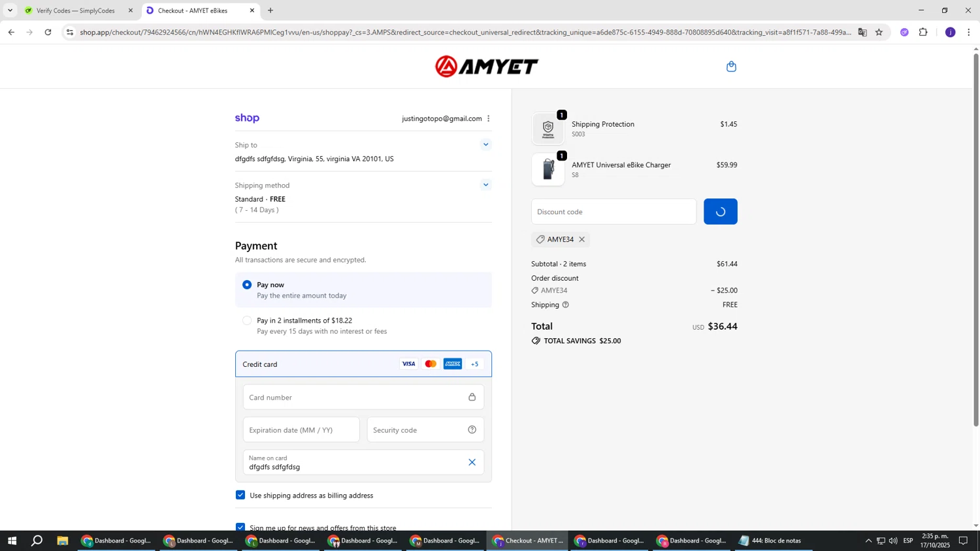Click the TOTAL SAVINGS $25.00 text
The image size is (980, 551).
582,341
